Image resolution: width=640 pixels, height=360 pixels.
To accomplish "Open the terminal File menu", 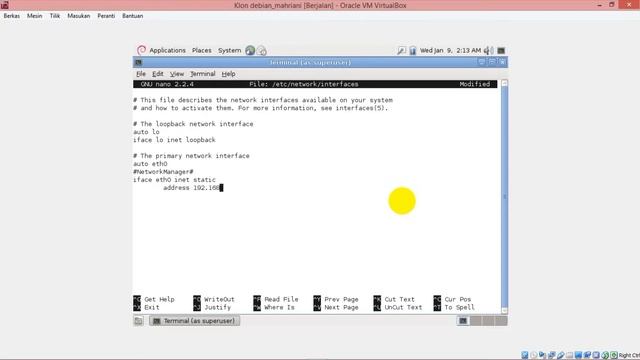I will point(141,74).
